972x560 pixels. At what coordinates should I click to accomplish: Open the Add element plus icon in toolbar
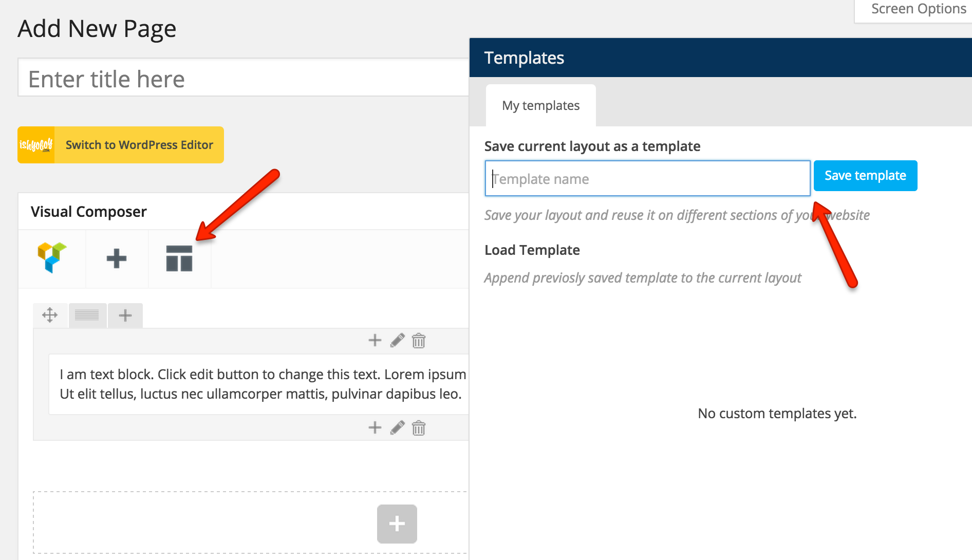(117, 258)
